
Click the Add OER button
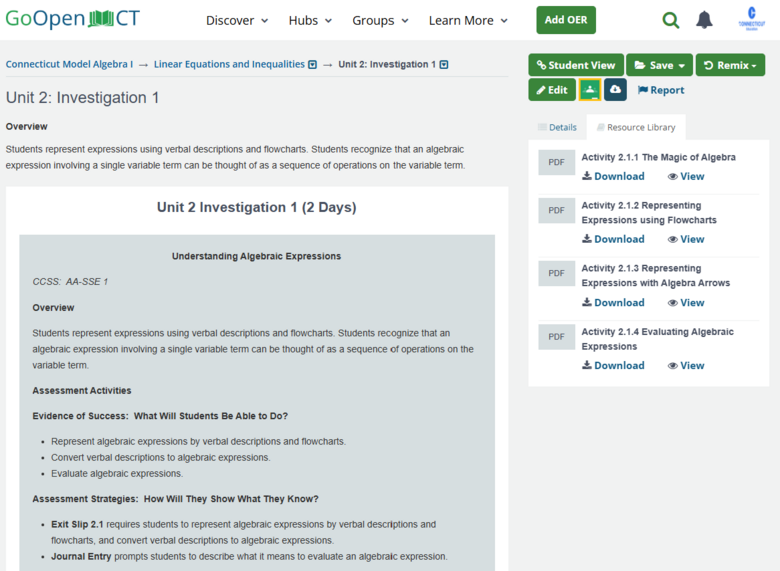566,20
